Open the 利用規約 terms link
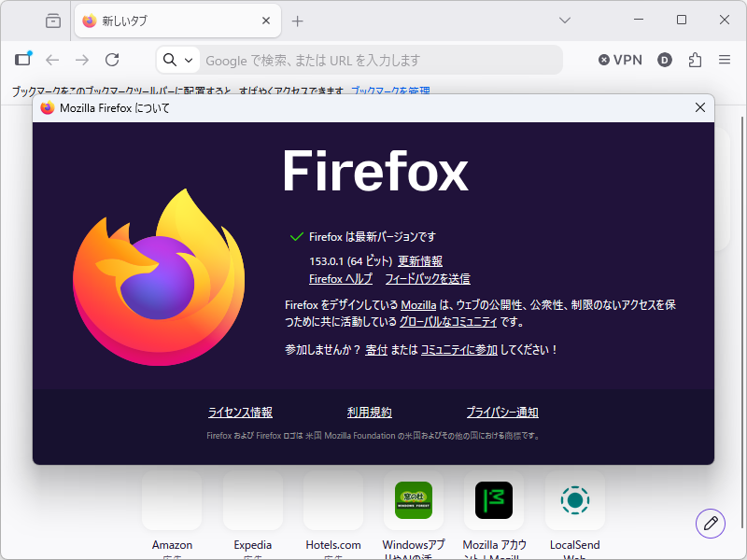This screenshot has height=560, width=747. [x=369, y=413]
